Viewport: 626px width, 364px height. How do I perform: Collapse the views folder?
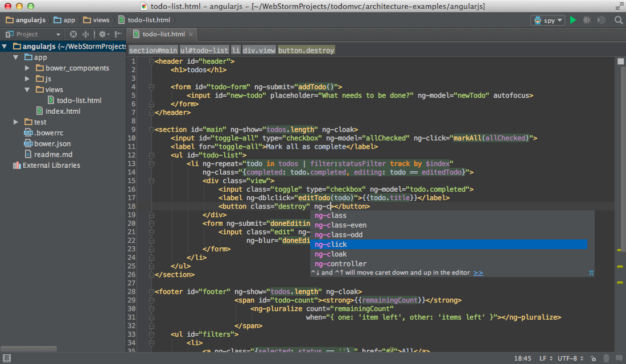27,89
